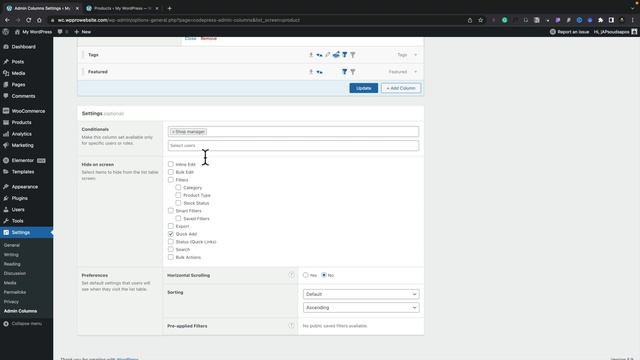Click New in the admin bar
This screenshot has width=640, height=360.
82,32
